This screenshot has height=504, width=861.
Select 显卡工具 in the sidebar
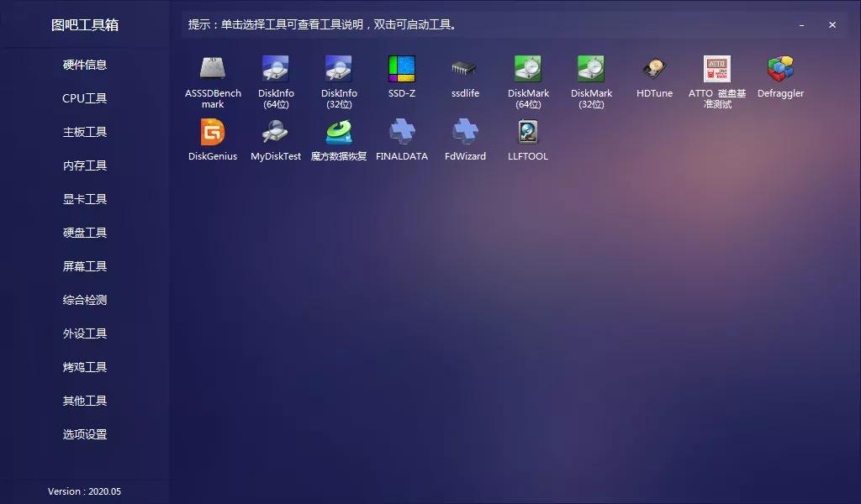(x=84, y=199)
